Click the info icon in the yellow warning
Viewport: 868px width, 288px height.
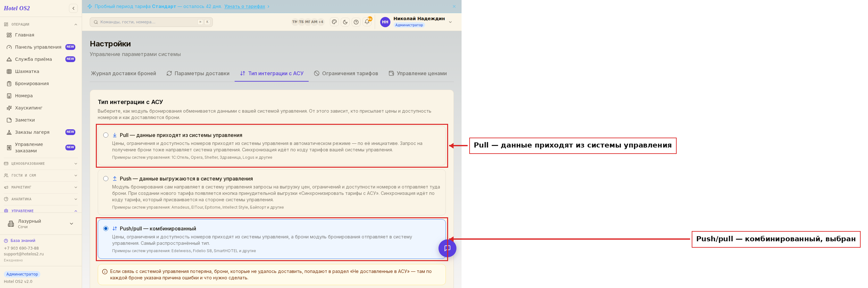(104, 271)
